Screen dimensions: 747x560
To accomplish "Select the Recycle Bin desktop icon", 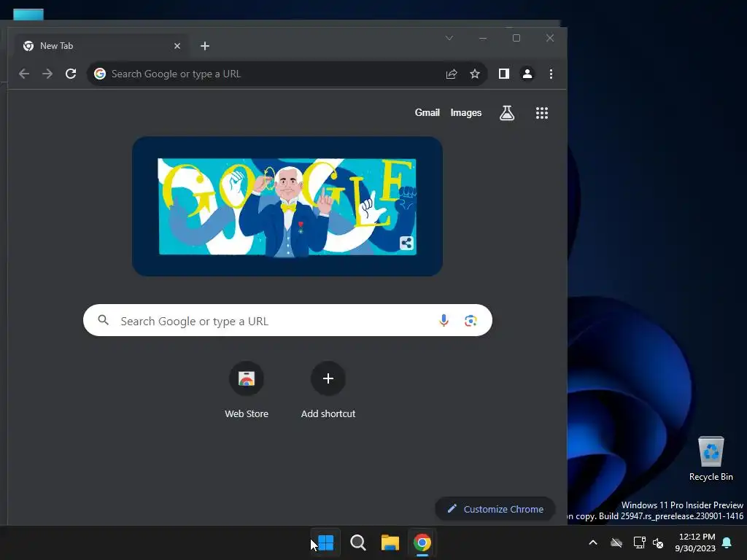I will tap(711, 459).
